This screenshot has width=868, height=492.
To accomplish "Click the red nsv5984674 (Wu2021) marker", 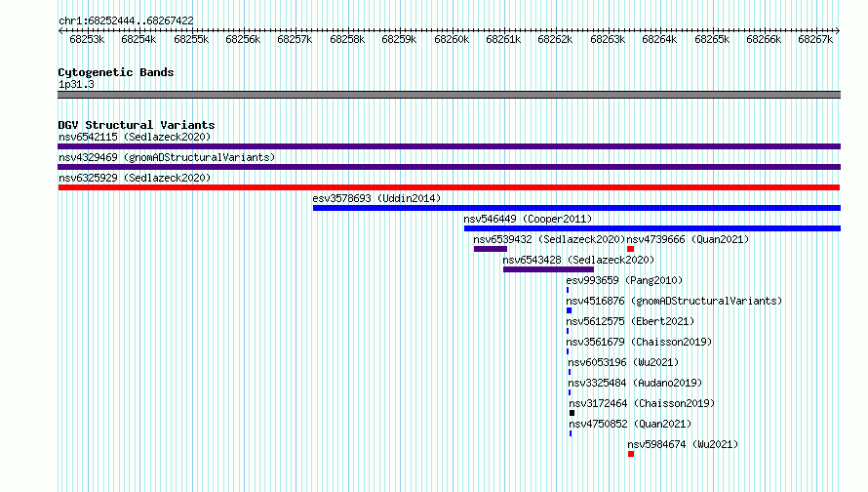I will click(x=631, y=454).
